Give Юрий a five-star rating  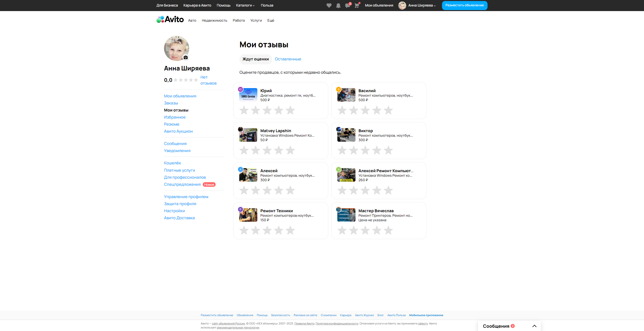coord(290,110)
